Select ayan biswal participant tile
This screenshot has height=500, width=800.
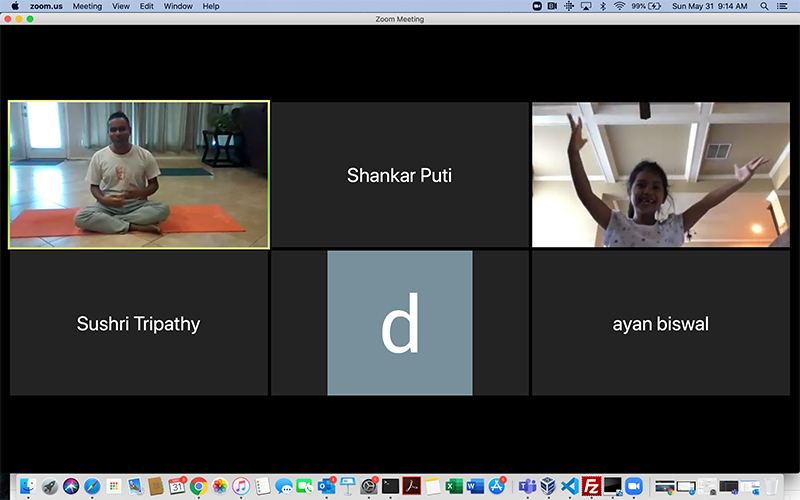[661, 323]
